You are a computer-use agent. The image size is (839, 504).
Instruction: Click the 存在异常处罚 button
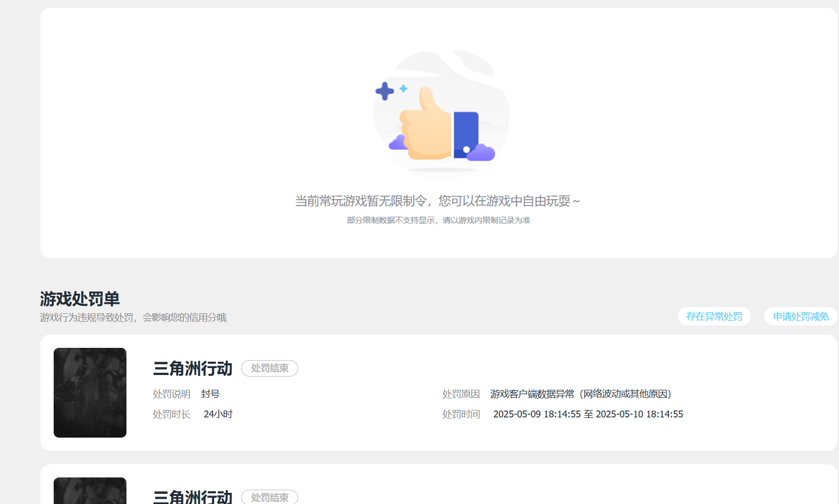tap(714, 317)
